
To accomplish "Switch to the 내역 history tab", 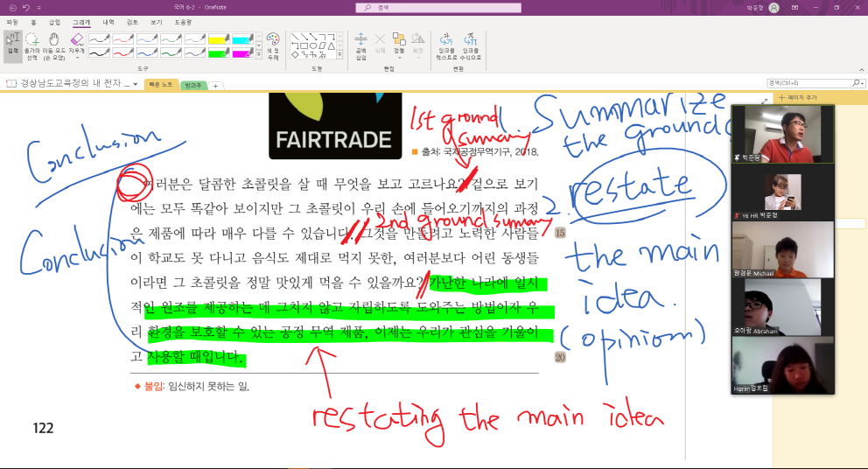I will point(108,22).
